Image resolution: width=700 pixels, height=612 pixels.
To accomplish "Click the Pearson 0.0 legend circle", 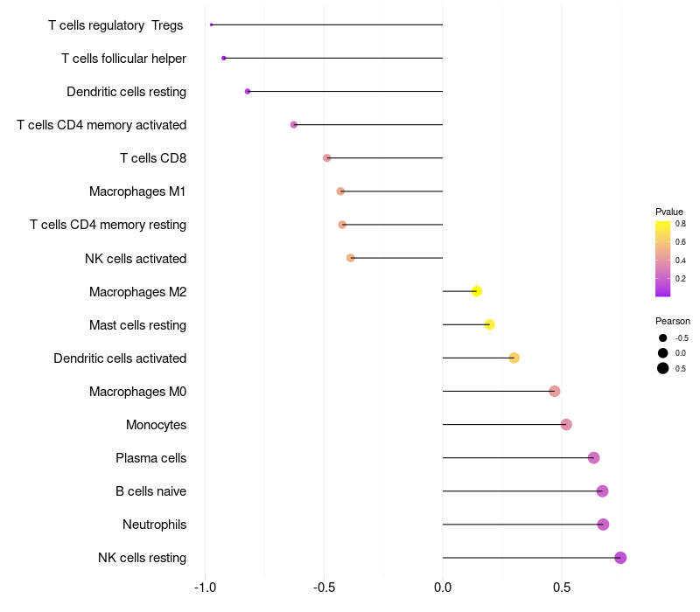I will click(x=662, y=353).
